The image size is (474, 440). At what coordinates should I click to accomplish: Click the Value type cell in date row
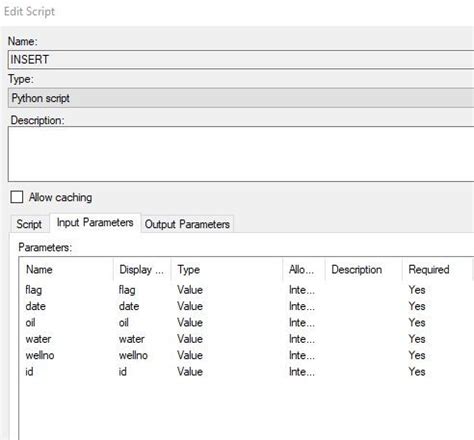190,306
